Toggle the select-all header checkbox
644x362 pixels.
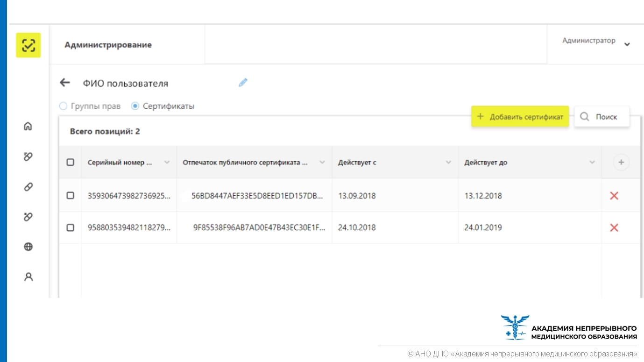click(x=71, y=162)
